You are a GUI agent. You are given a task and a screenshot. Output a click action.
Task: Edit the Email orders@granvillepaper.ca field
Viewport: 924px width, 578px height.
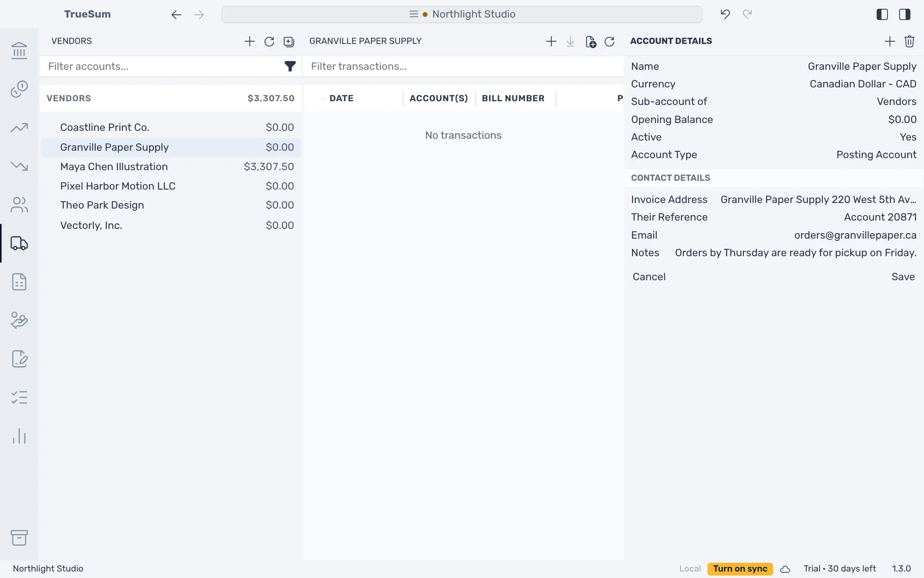click(855, 235)
